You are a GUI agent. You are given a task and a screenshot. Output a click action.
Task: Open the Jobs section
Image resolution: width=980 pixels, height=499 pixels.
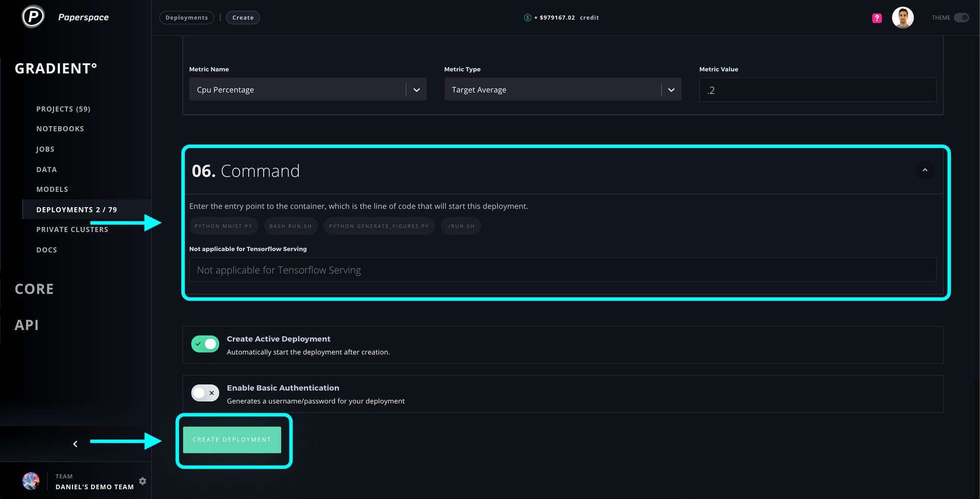pyautogui.click(x=45, y=149)
